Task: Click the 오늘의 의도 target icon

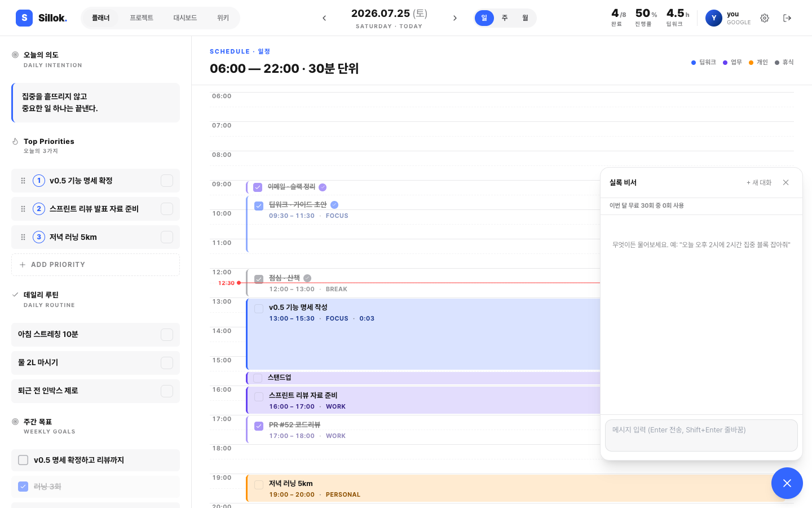Action: click(x=15, y=55)
